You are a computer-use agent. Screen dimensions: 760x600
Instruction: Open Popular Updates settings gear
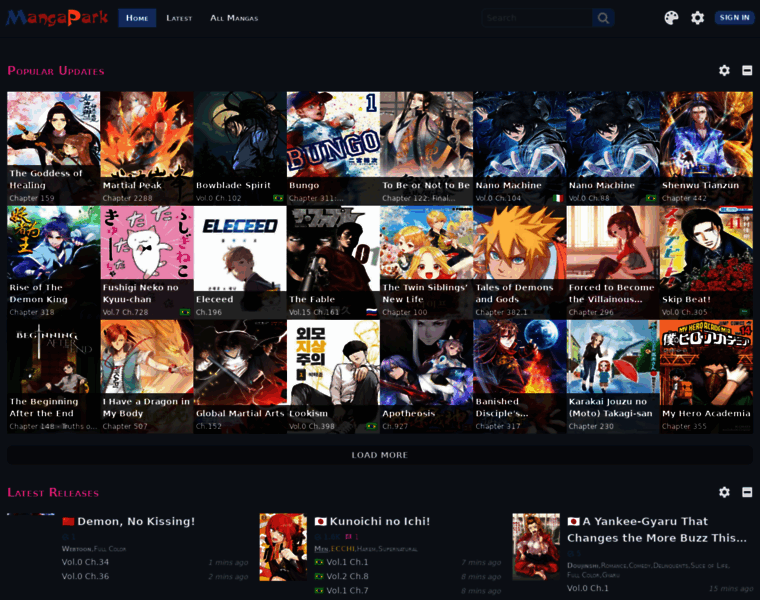pos(724,70)
